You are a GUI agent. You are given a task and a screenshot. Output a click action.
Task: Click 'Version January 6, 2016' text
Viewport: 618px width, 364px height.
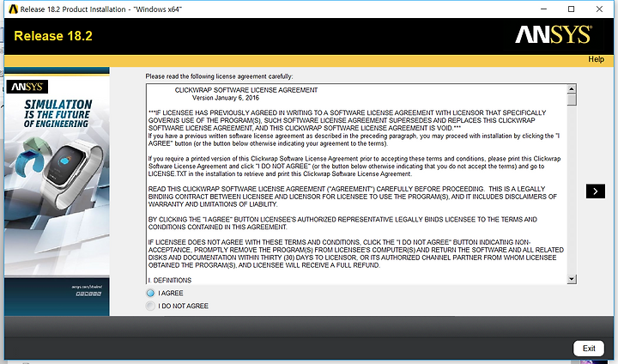pos(226,98)
